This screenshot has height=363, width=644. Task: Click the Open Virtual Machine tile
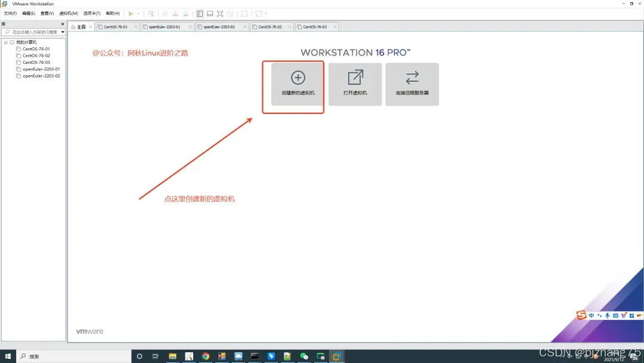[x=355, y=84]
